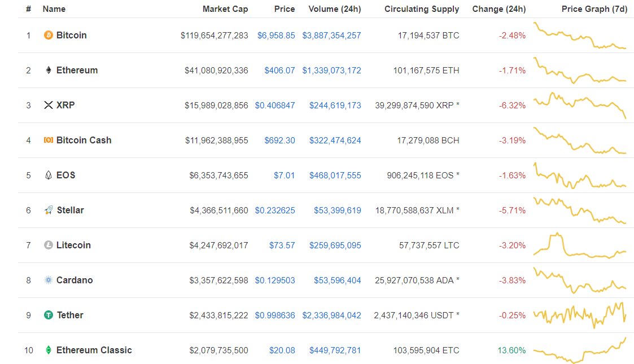Sort by the Circulating Supply column header
634x364 pixels.
[422, 9]
